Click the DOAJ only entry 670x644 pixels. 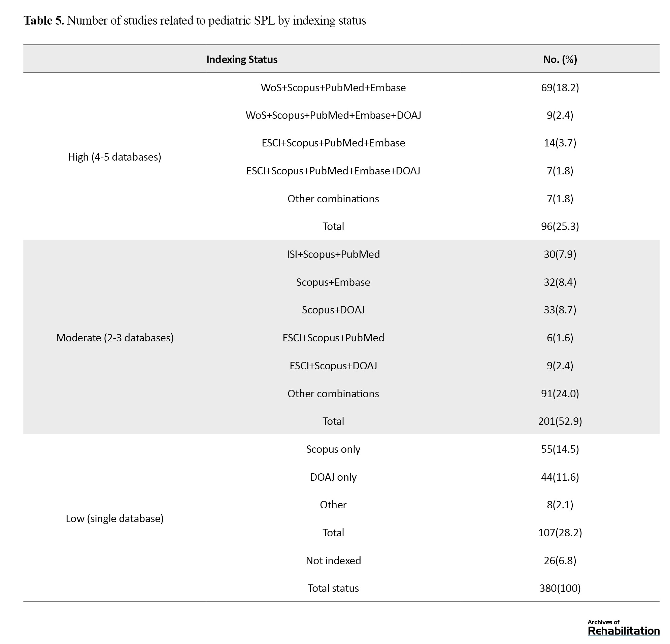(333, 477)
